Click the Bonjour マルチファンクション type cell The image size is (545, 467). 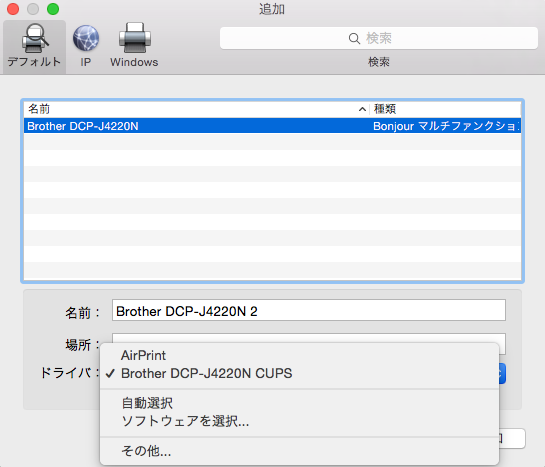coord(446,126)
